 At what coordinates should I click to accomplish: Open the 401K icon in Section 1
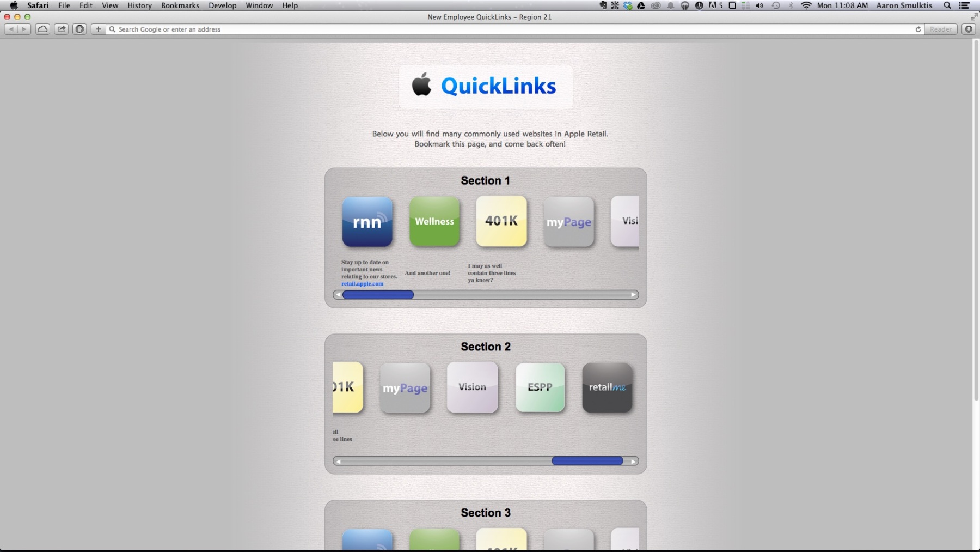(501, 221)
